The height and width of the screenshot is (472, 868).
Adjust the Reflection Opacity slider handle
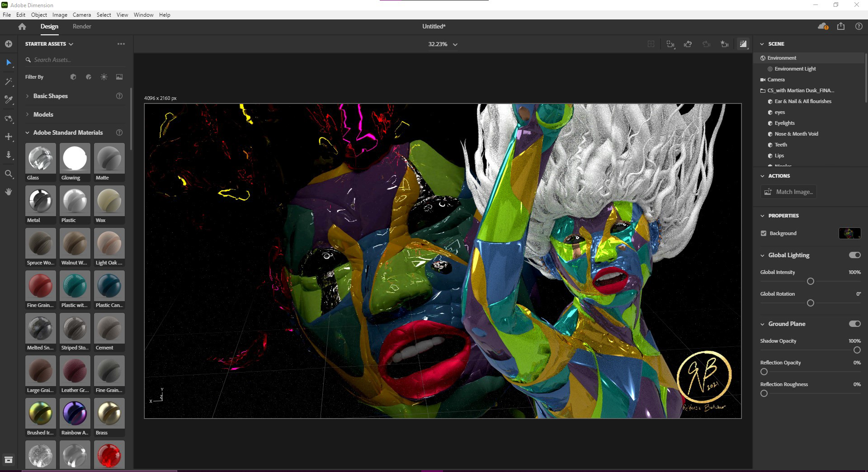click(764, 372)
